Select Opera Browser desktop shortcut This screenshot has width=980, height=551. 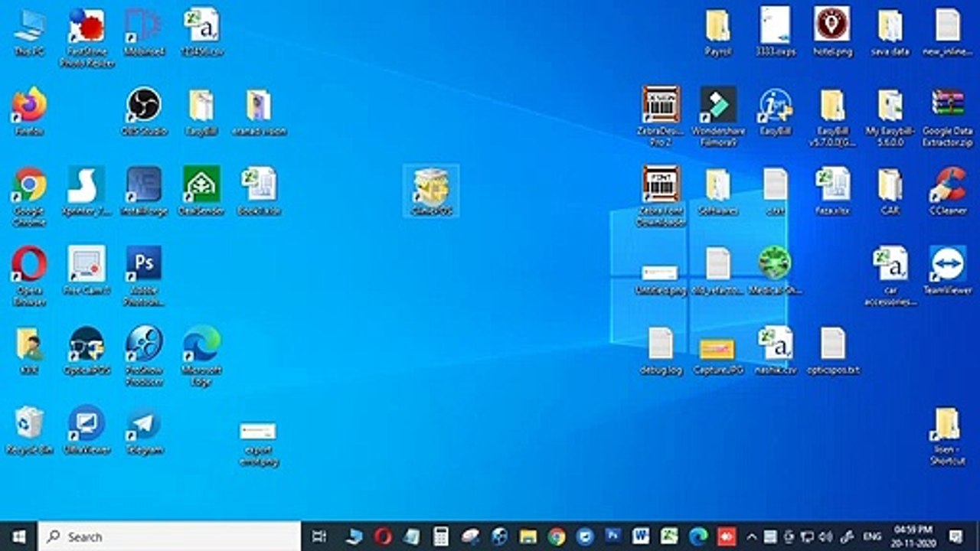[x=29, y=276]
